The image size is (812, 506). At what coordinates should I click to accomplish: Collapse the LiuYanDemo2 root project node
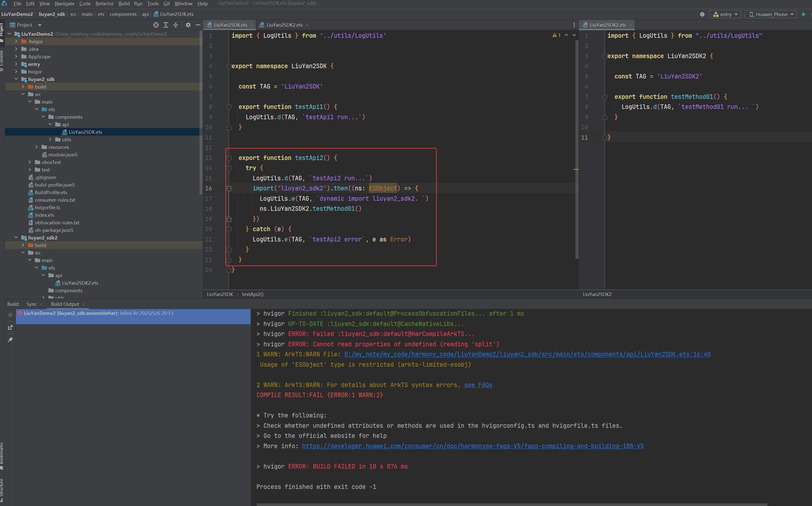[x=9, y=34]
